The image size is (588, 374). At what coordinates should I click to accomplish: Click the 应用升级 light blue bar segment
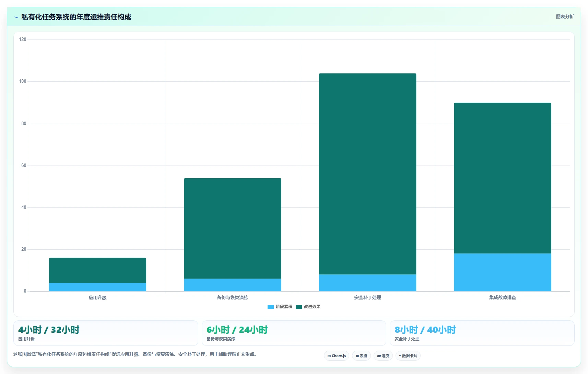pyautogui.click(x=97, y=287)
